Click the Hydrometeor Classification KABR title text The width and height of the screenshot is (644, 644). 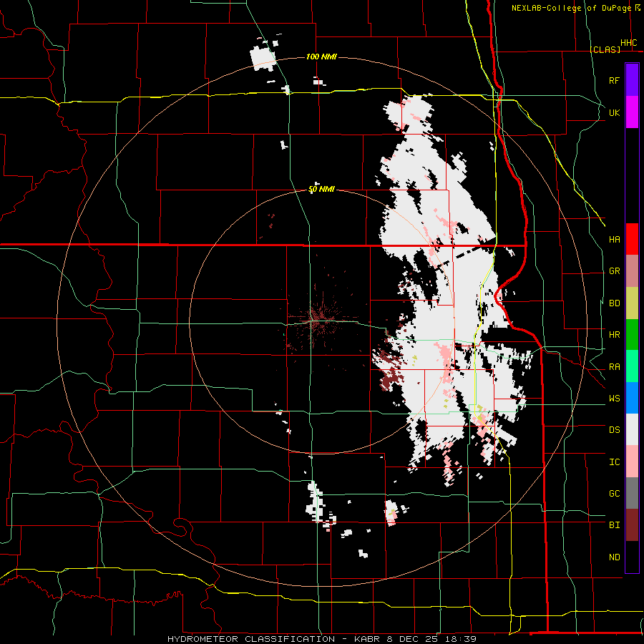point(322,639)
